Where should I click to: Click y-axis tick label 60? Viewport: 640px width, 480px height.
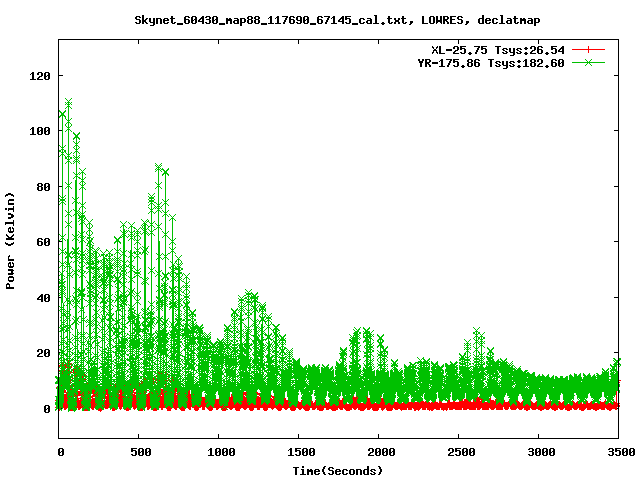pos(43,242)
